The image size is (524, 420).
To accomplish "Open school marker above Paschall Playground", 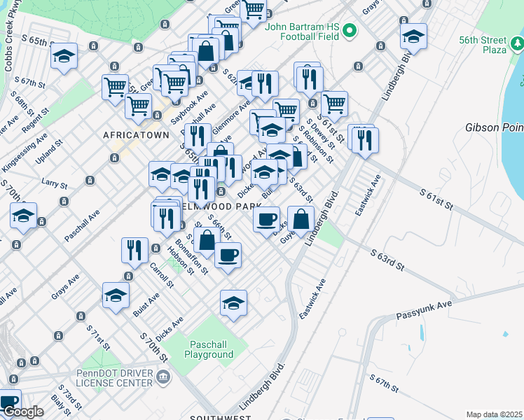I will click(x=233, y=304).
